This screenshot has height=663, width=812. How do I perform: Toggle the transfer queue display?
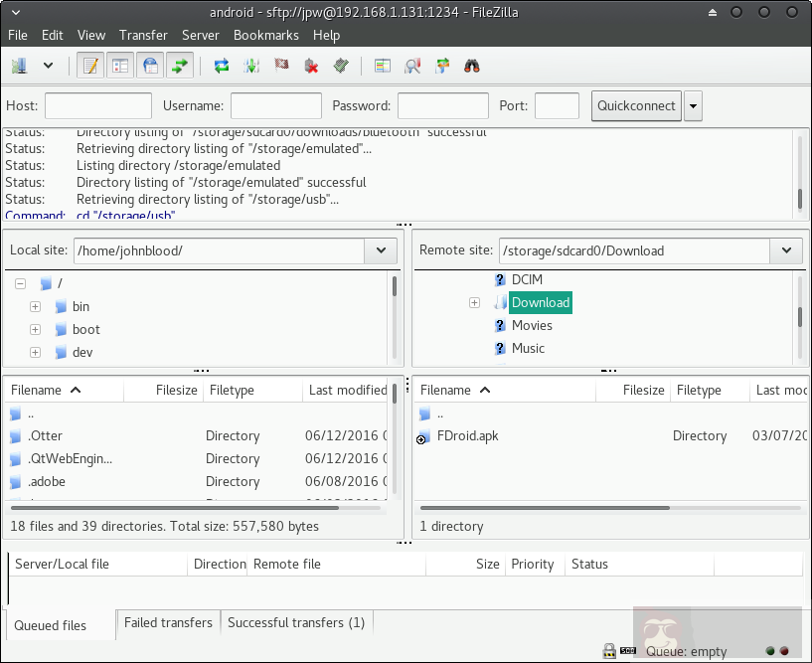click(x=180, y=66)
